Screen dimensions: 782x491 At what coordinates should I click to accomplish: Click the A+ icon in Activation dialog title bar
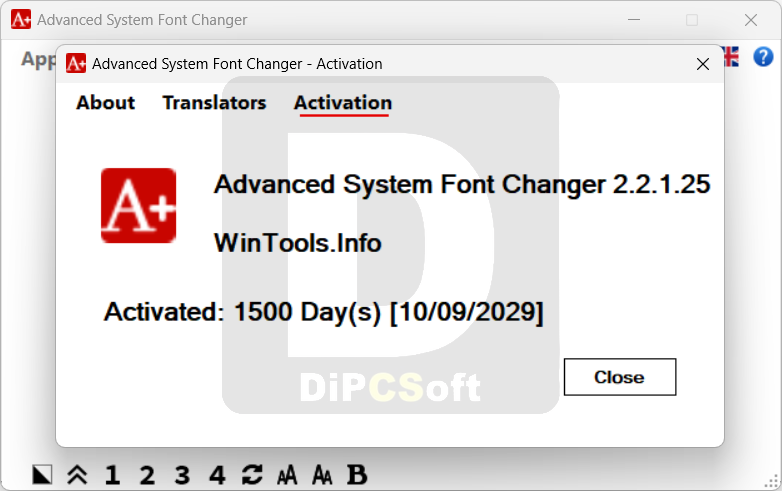(x=76, y=63)
